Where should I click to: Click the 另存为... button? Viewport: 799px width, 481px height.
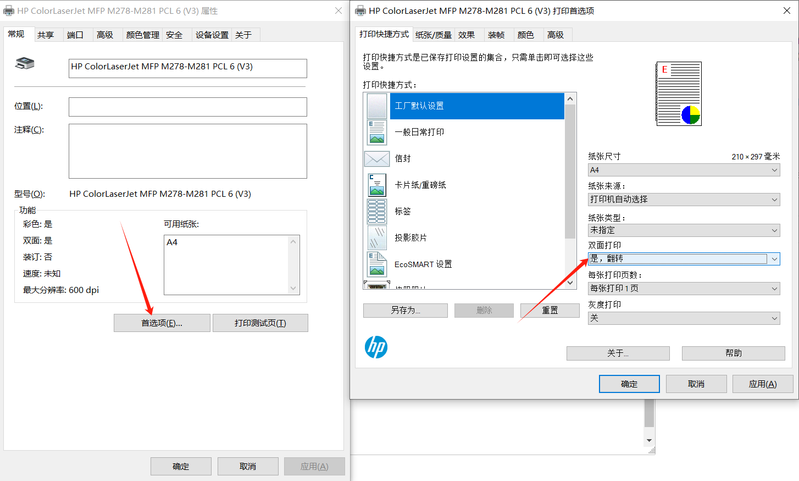coord(404,310)
